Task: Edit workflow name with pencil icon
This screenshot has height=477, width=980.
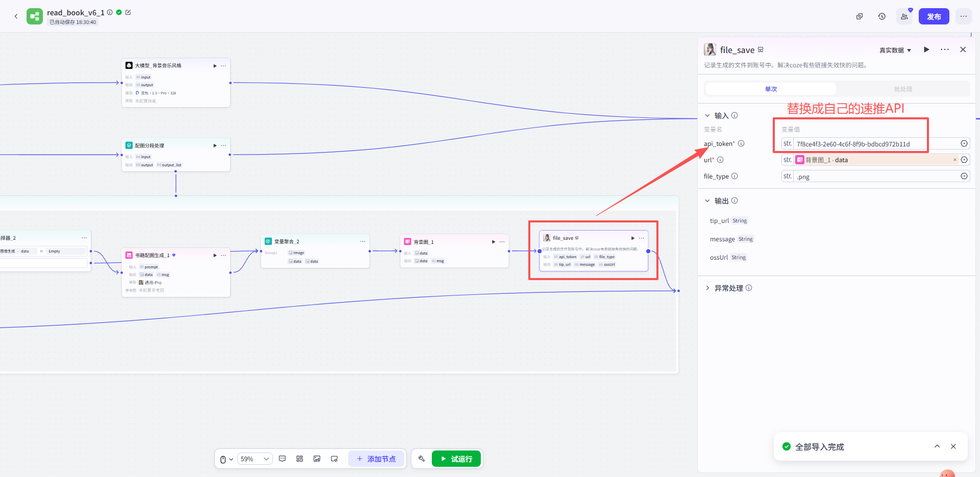Action: point(128,12)
